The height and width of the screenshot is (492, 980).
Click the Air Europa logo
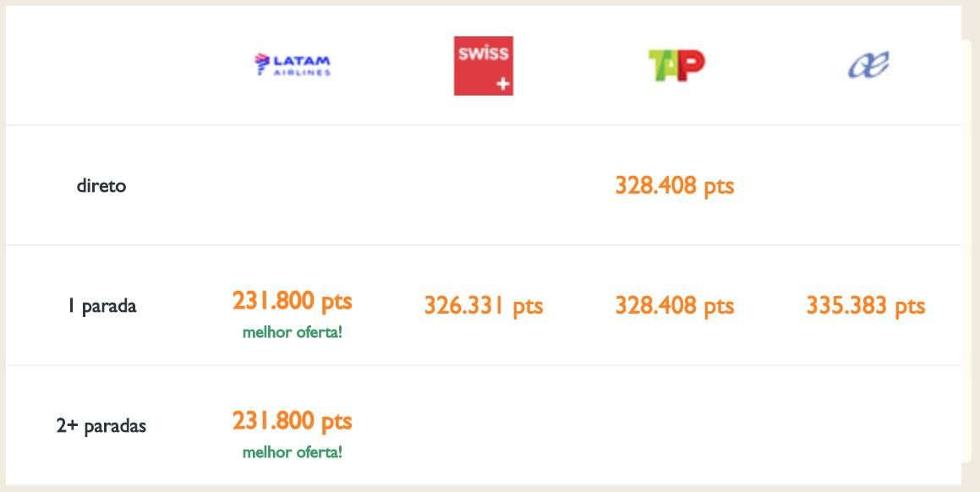pyautogui.click(x=868, y=65)
